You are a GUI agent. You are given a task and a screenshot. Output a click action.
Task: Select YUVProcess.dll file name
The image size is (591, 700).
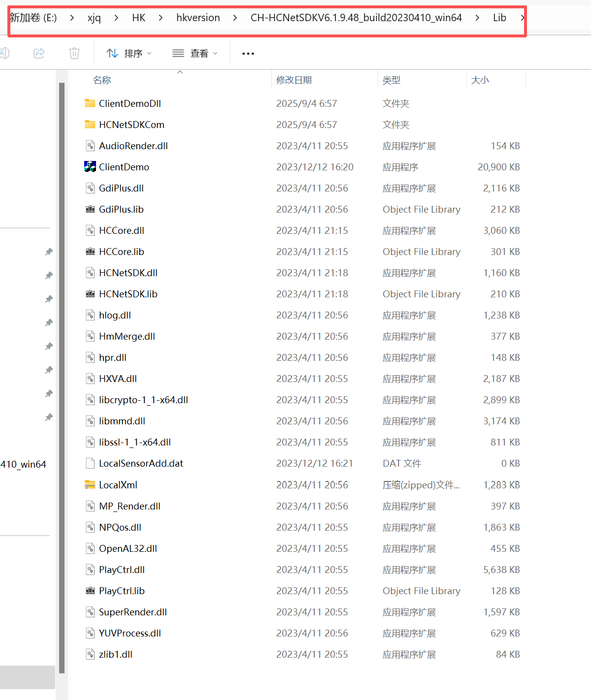coord(130,633)
